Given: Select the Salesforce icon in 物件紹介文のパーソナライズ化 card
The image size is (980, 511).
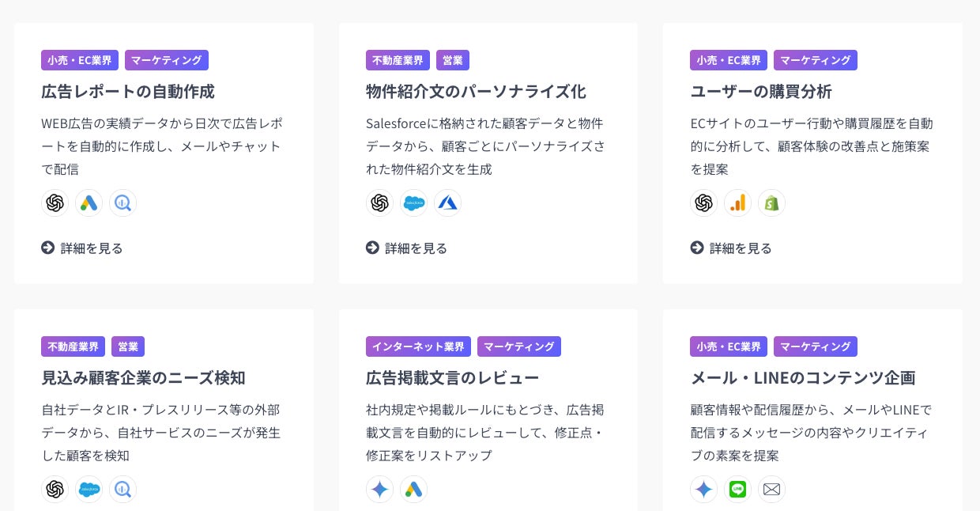Looking at the screenshot, I should [413, 203].
